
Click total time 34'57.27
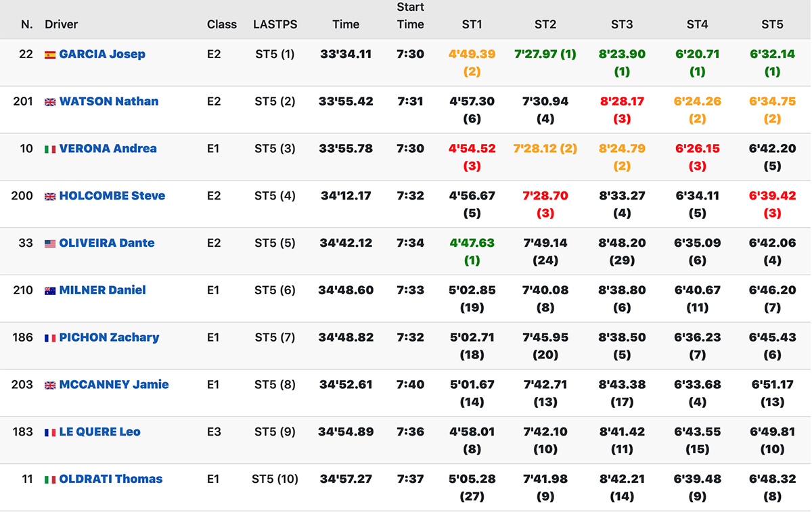tap(346, 479)
